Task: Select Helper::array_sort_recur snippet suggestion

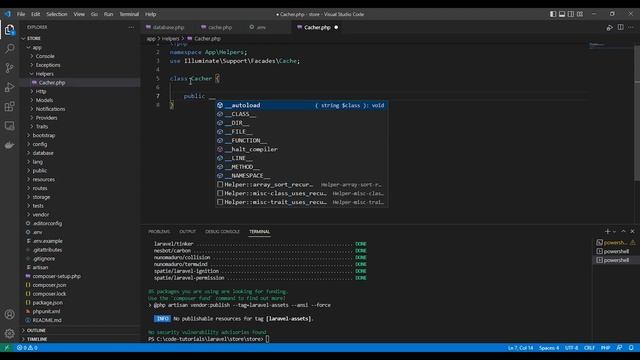Action: coord(302,184)
